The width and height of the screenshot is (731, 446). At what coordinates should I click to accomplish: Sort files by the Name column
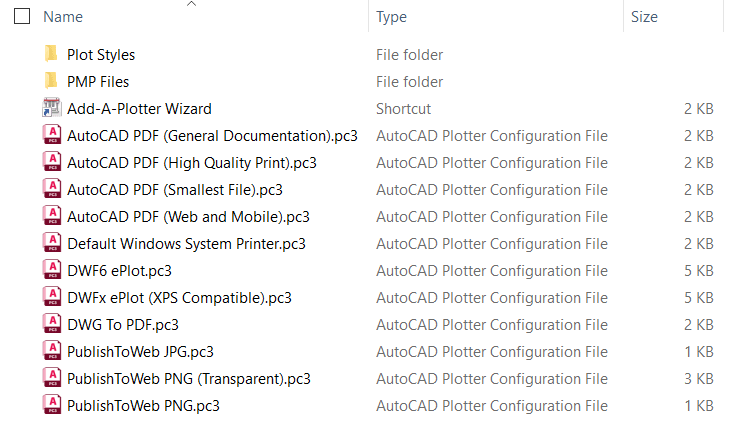tap(64, 17)
